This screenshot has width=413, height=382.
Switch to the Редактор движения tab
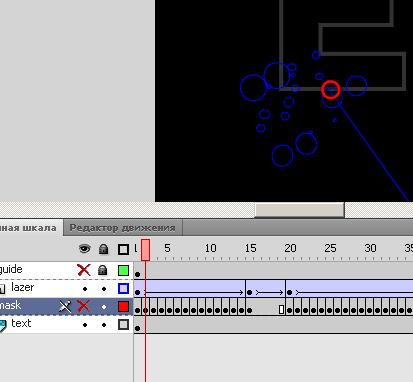coord(122,228)
